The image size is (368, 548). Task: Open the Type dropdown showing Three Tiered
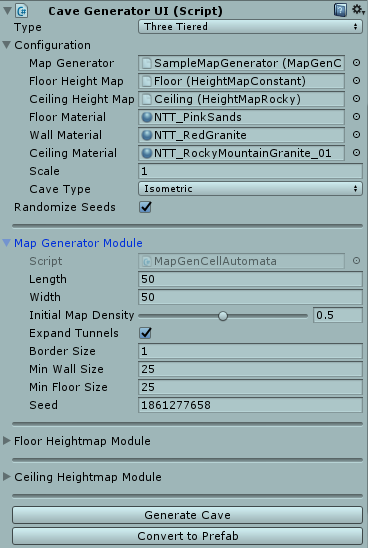(x=250, y=27)
